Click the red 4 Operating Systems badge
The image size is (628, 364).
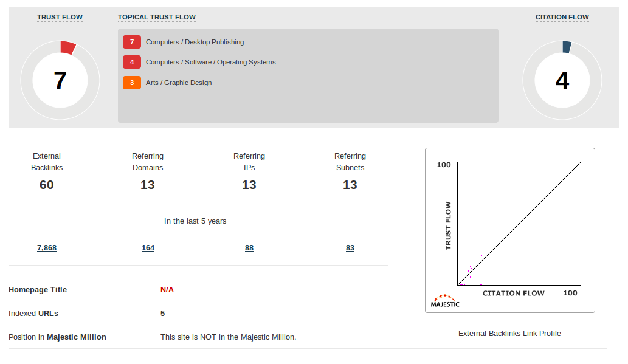[132, 62]
